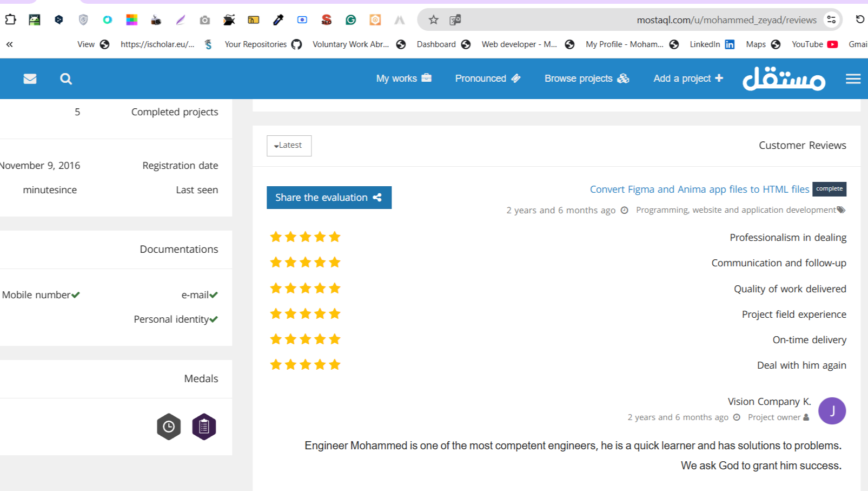Open My works menu item
Image resolution: width=868 pixels, height=491 pixels.
(403, 78)
